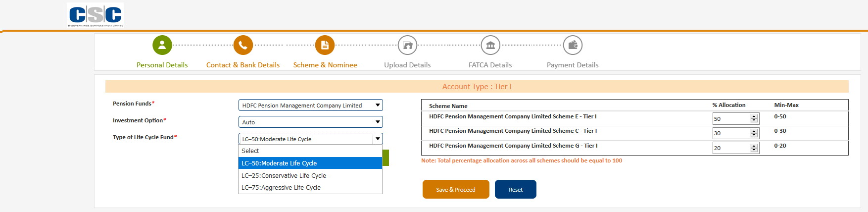Screen dimensions: 868x212
Task: Click the Personal Details step icon
Action: coord(162,45)
